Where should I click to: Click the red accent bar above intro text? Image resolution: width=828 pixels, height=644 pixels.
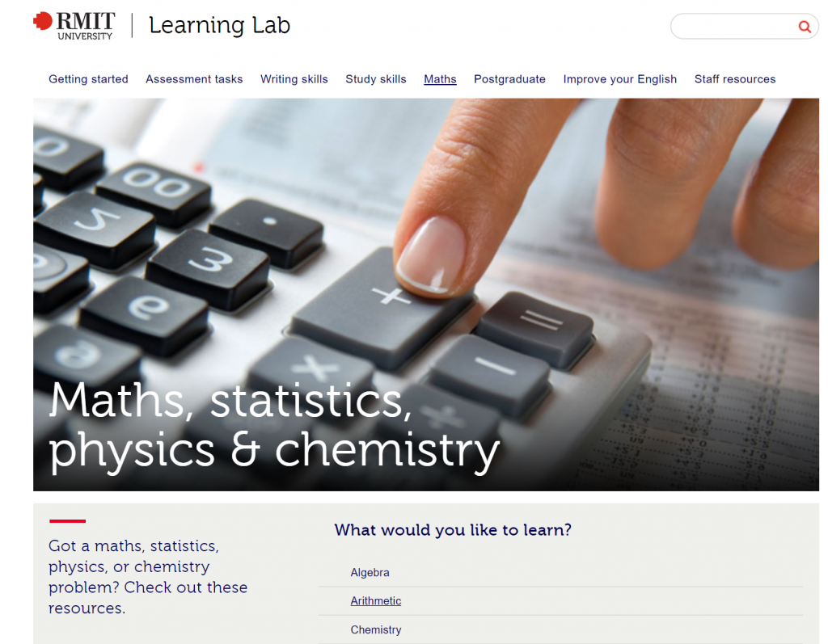pyautogui.click(x=67, y=521)
